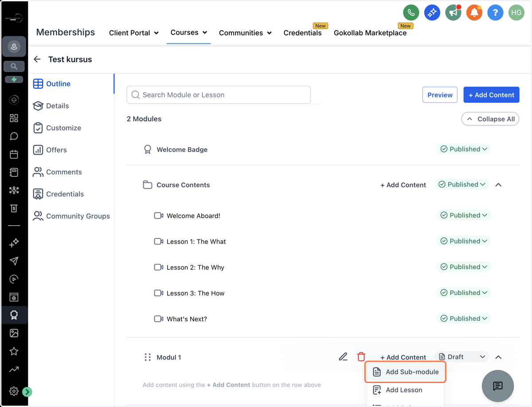Open the Credentials tab in top navigation

point(302,33)
